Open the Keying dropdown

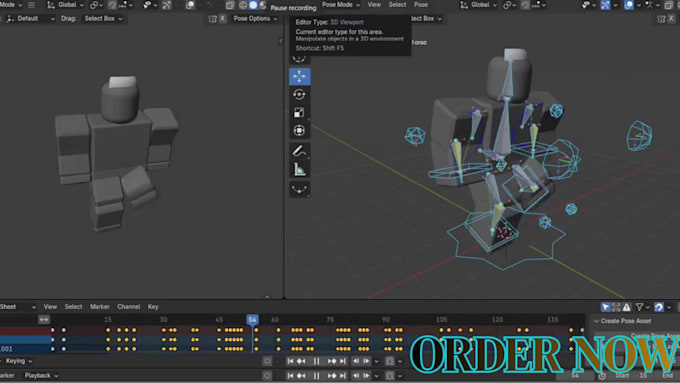pyautogui.click(x=18, y=361)
